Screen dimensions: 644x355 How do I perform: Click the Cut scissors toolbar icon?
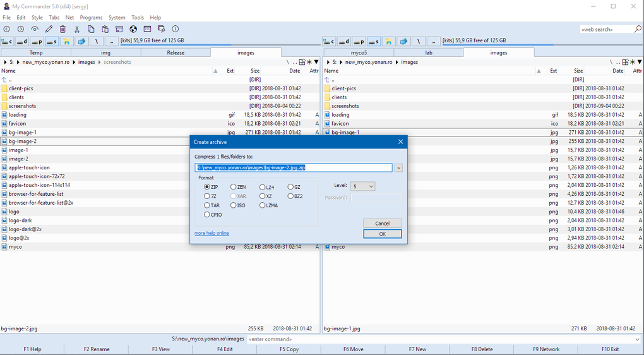pyautogui.click(x=77, y=29)
